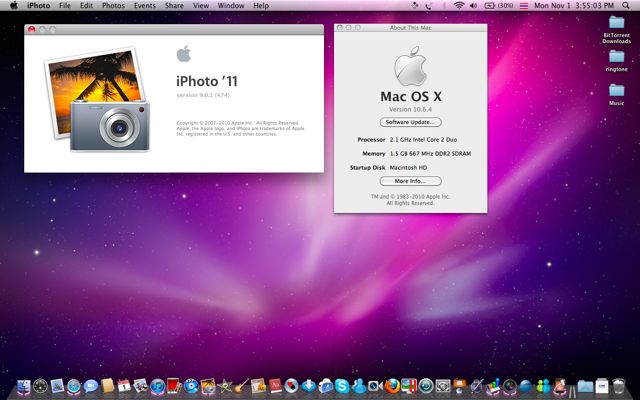Viewport: 640px width, 400px height.
Task: Open Firefox from the dock
Action: pos(392,386)
